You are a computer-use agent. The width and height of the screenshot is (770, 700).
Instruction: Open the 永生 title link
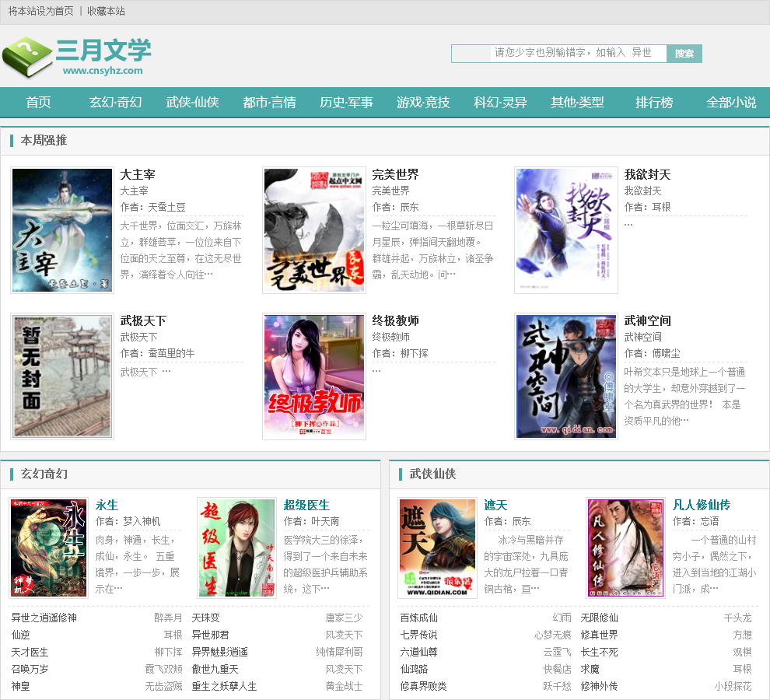click(107, 505)
